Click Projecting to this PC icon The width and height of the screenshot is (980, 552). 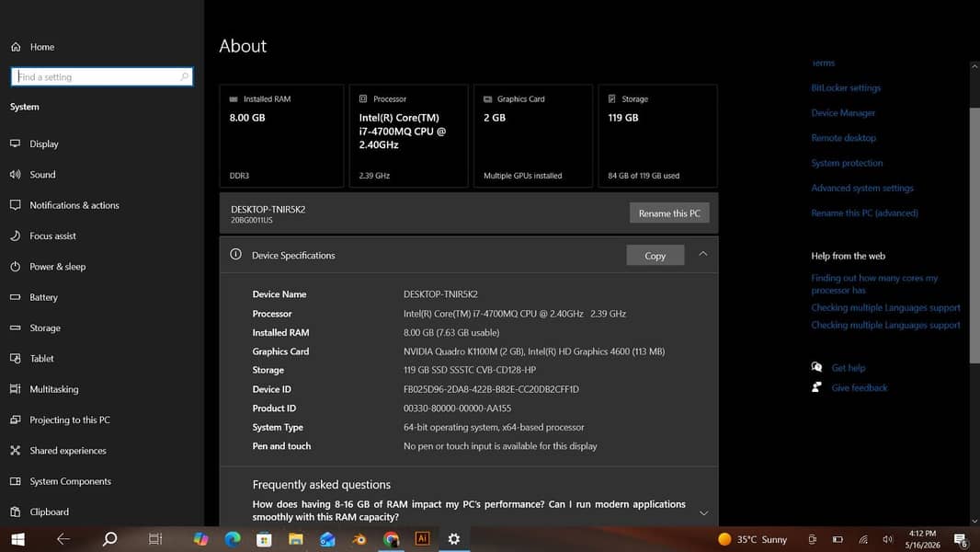16,420
